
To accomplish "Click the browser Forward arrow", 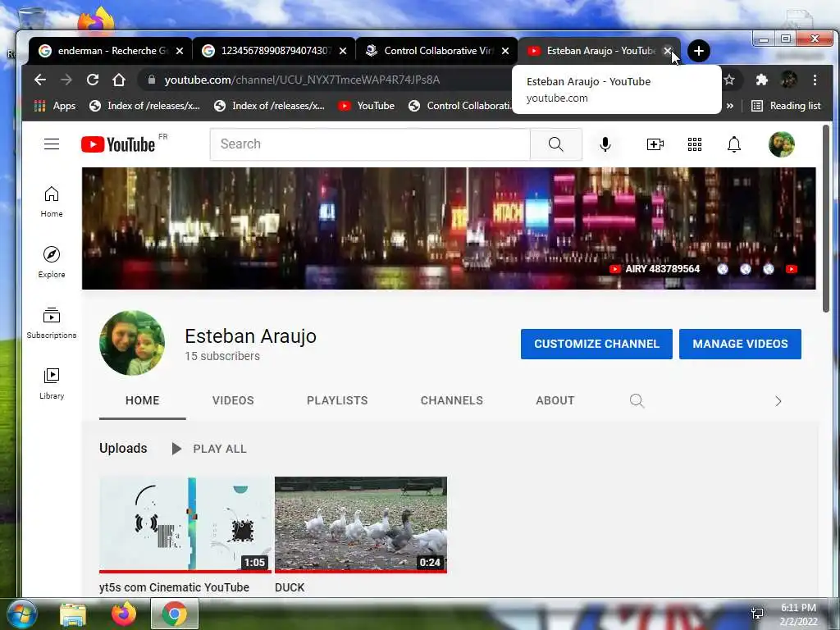I will [66, 80].
